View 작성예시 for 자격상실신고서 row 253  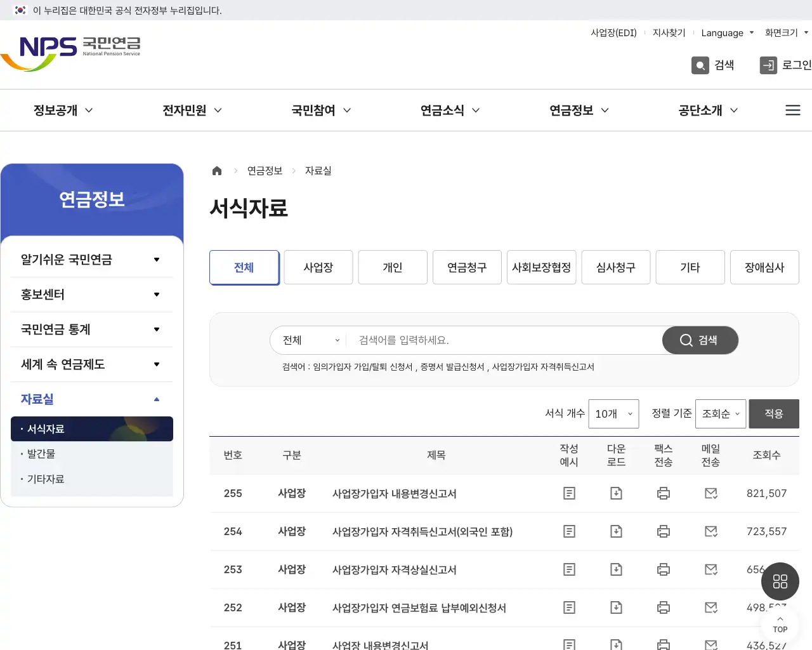tap(569, 569)
